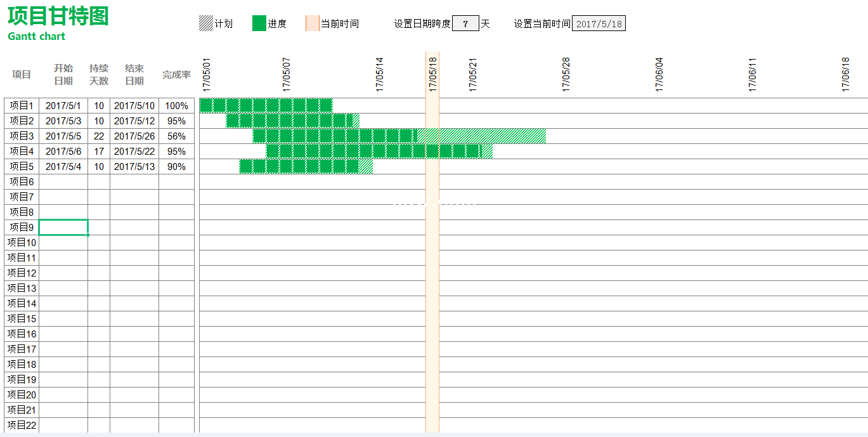
Task: Click the peach 当前时间 legend swatch
Action: coord(312,23)
